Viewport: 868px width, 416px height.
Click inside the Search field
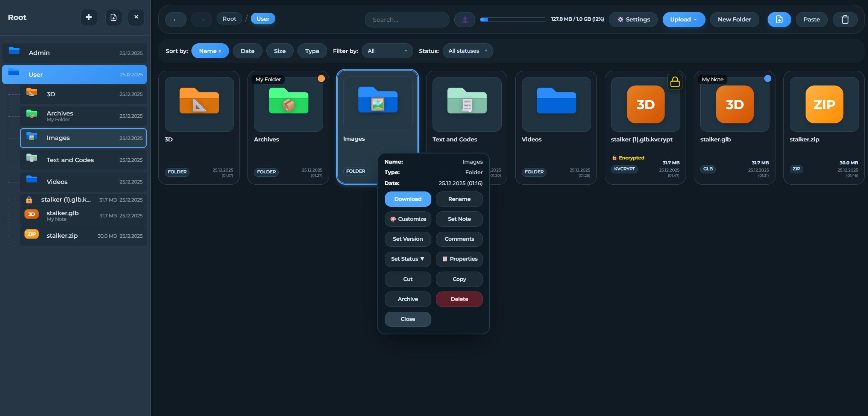pyautogui.click(x=407, y=20)
